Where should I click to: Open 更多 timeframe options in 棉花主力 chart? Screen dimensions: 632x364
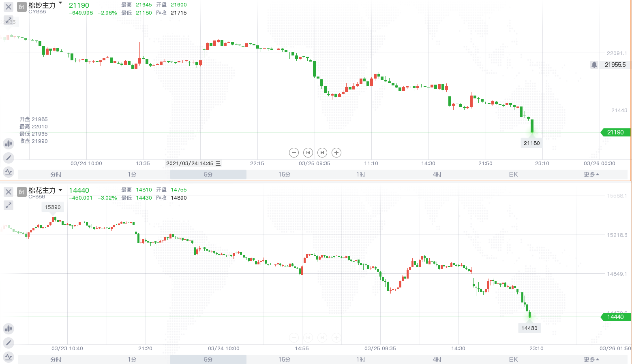coord(591,360)
